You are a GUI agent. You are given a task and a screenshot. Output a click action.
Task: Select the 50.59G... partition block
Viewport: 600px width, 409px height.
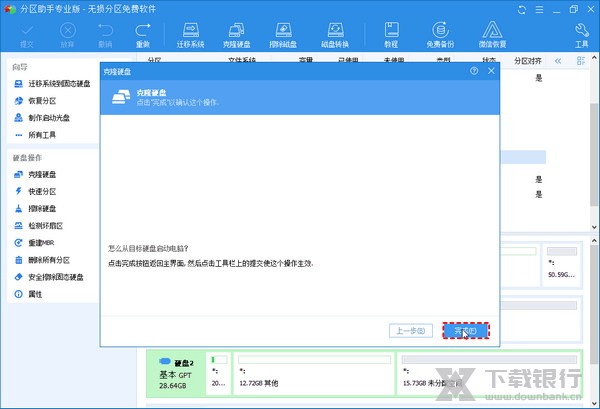click(562, 265)
